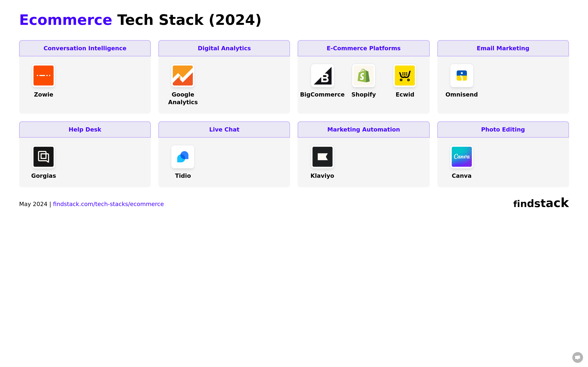The height and width of the screenshot is (367, 588).
Task: Select the Email Marketing header
Action: (503, 48)
